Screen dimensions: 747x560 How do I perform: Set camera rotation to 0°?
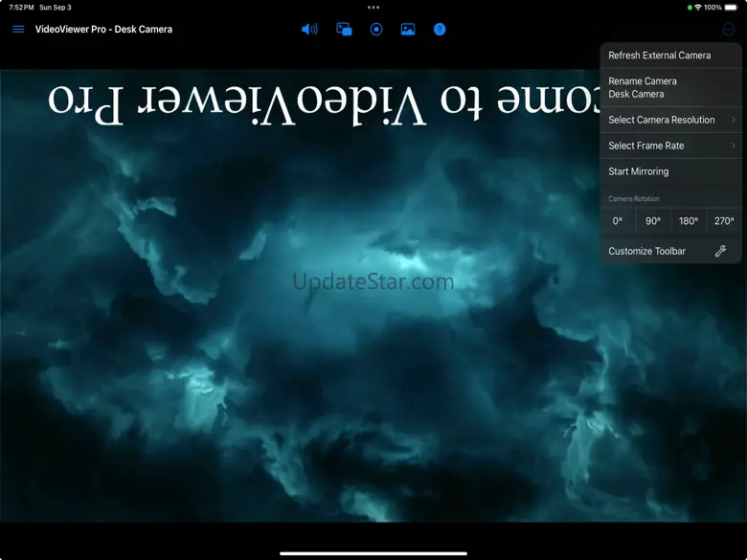click(618, 221)
